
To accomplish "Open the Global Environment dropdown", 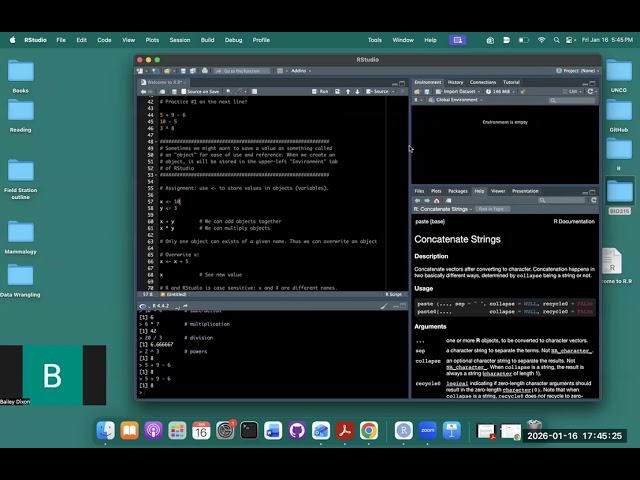I will pos(455,100).
